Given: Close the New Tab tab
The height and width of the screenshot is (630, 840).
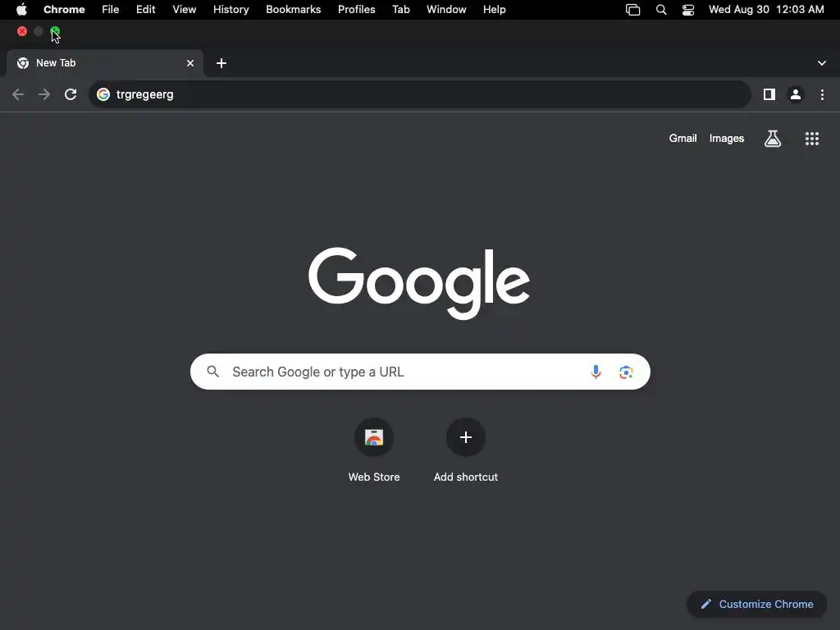Looking at the screenshot, I should coord(190,63).
